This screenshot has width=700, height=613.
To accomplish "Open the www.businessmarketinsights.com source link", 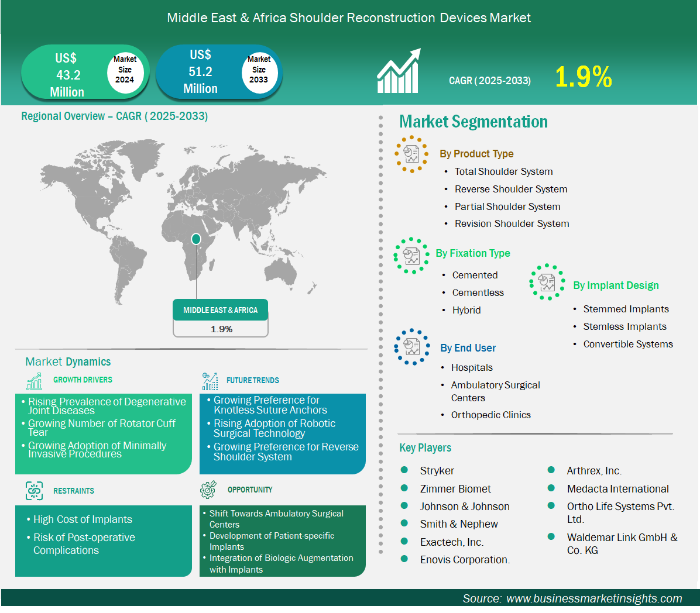I will point(594,598).
